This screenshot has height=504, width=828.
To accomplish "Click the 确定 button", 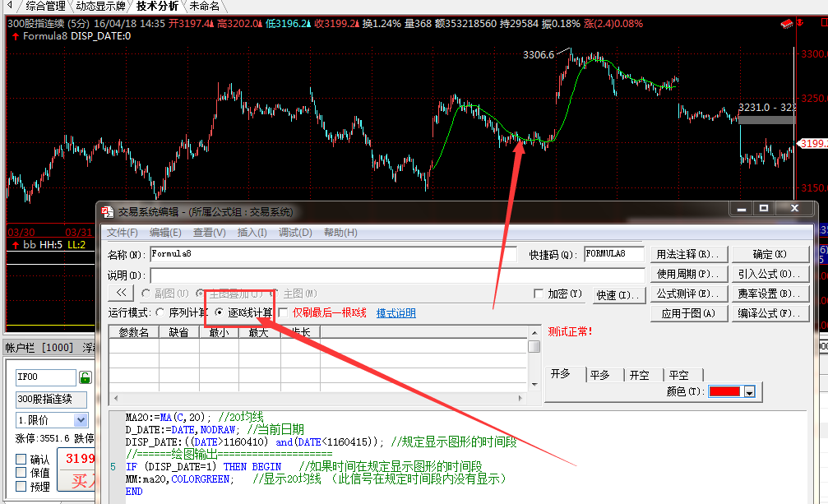I will point(770,254).
